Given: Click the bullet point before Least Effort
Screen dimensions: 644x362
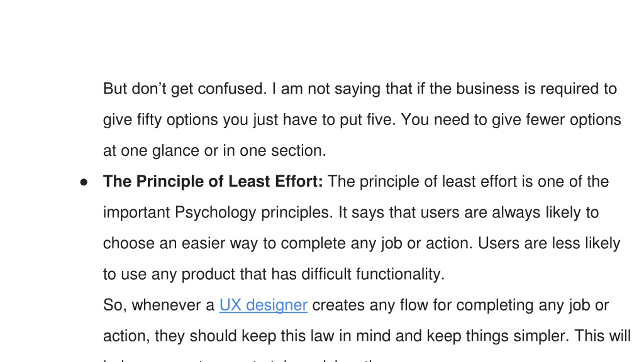Looking at the screenshot, I should (84, 182).
